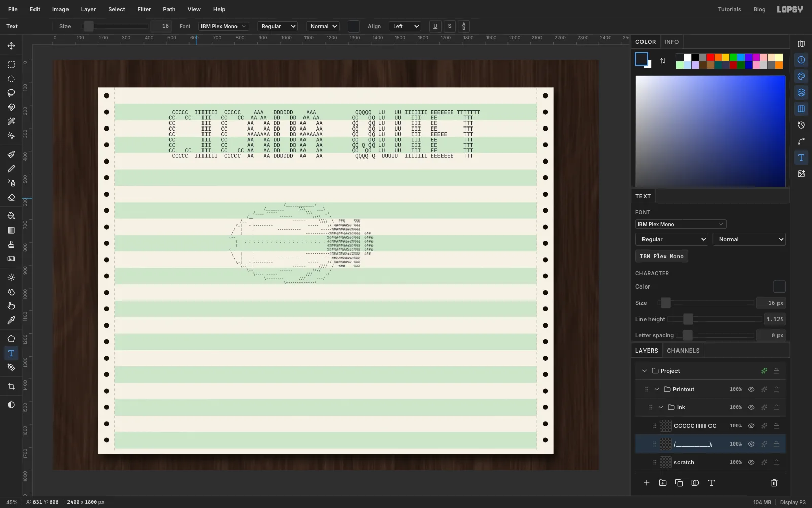The height and width of the screenshot is (508, 812).
Task: Add a new layer with plus icon
Action: 647,483
